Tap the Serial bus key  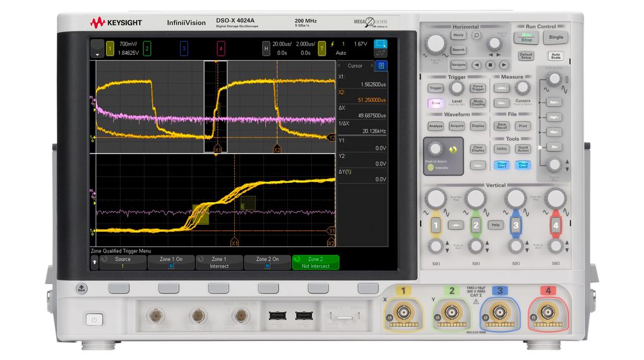(x=554, y=102)
